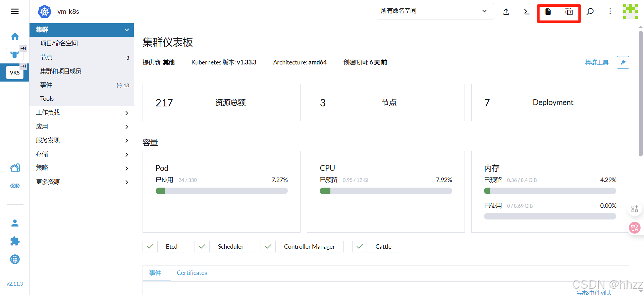Click the 24 / 330 Pod count
The height and width of the screenshot is (295, 644).
[187, 180]
